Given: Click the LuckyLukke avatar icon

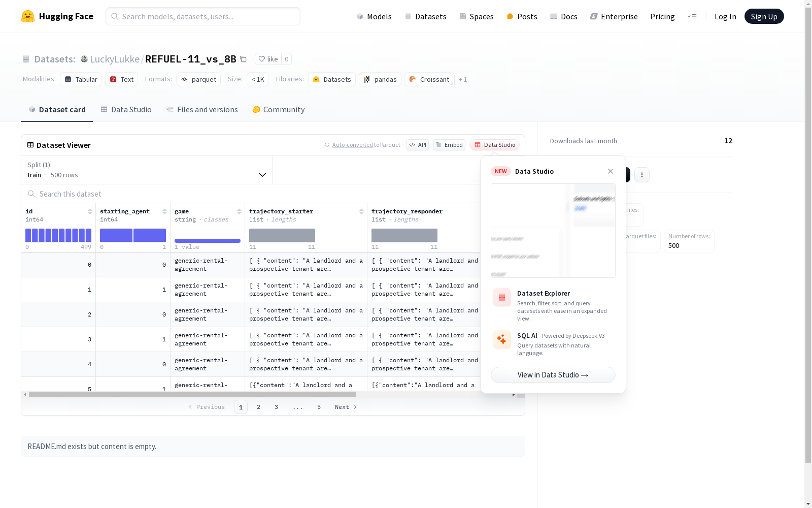Looking at the screenshot, I should (84, 59).
